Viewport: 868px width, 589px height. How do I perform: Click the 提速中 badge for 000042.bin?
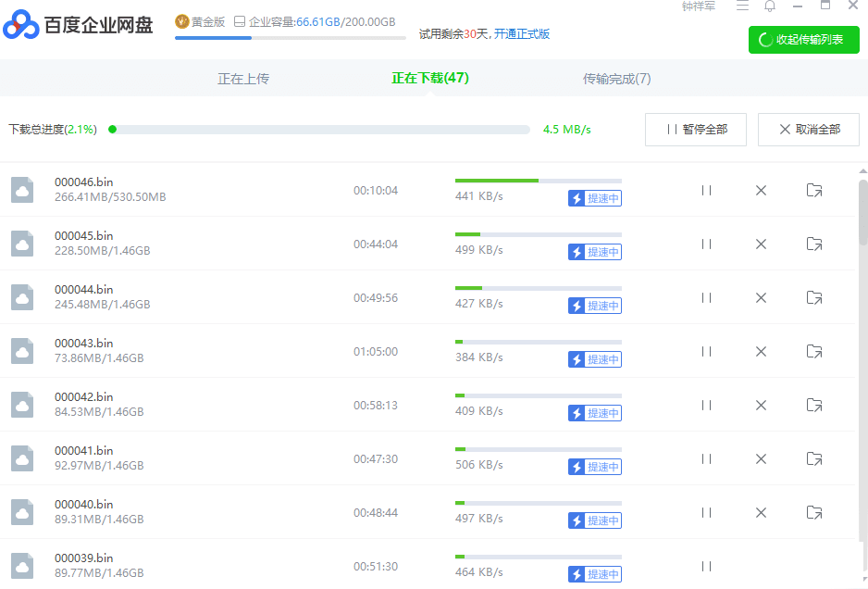click(595, 413)
